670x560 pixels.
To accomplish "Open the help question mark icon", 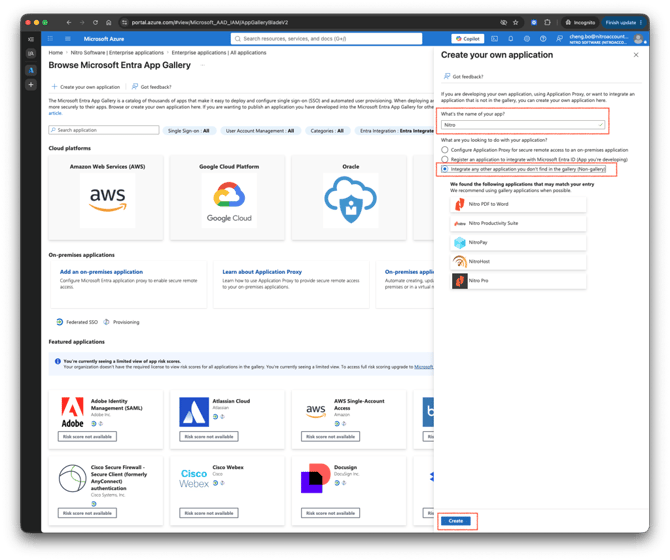I will 543,38.
